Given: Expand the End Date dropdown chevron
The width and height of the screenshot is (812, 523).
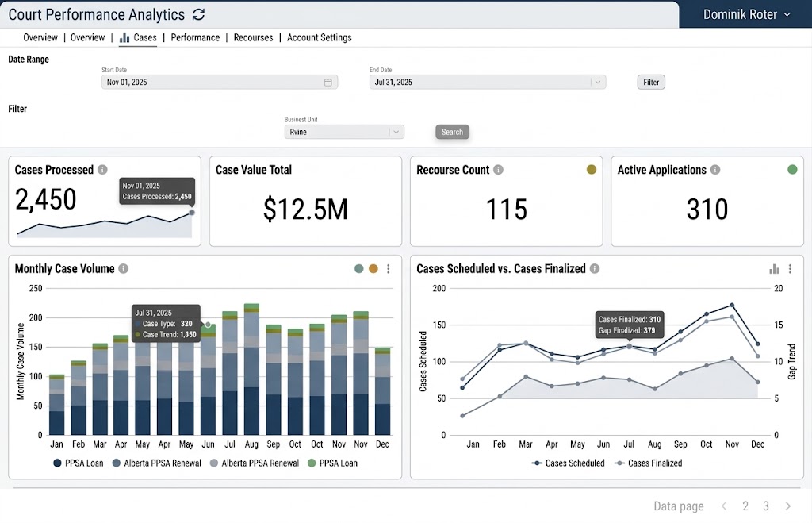Looking at the screenshot, I should [x=598, y=82].
